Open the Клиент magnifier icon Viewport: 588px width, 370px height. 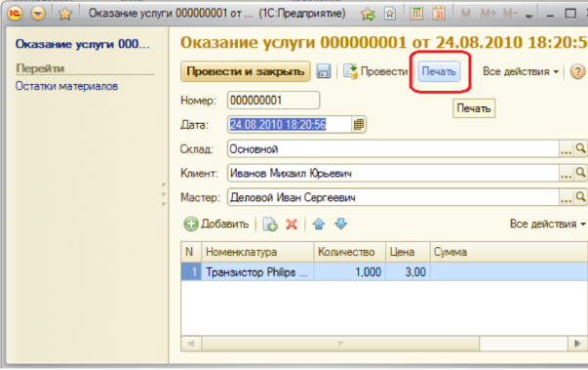[580, 173]
